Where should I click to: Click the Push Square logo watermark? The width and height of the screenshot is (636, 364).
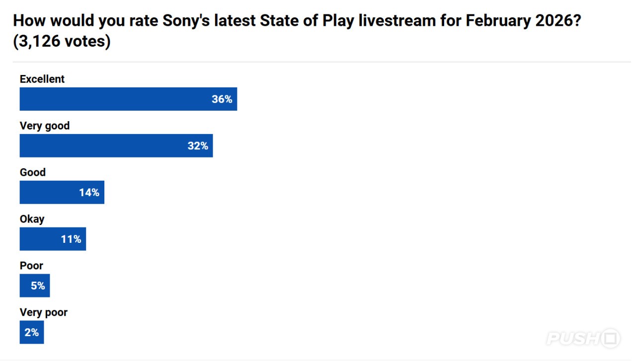click(x=583, y=339)
